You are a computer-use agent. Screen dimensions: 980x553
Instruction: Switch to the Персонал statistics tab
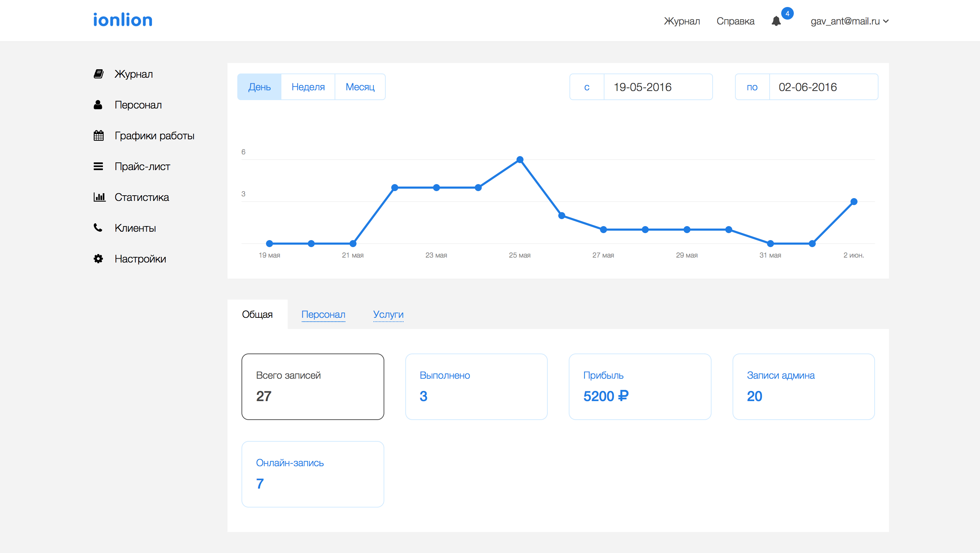[x=323, y=314]
